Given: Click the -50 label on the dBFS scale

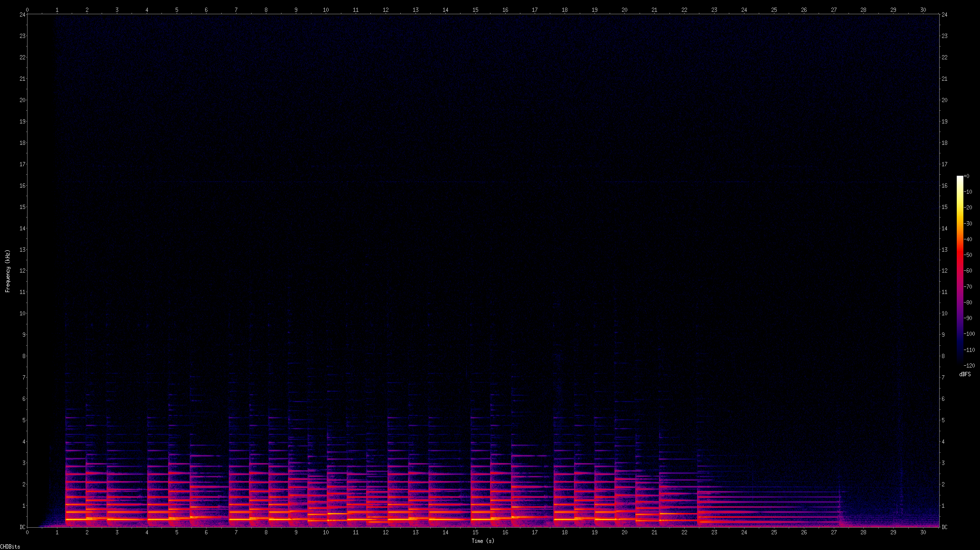Looking at the screenshot, I should pyautogui.click(x=968, y=255).
